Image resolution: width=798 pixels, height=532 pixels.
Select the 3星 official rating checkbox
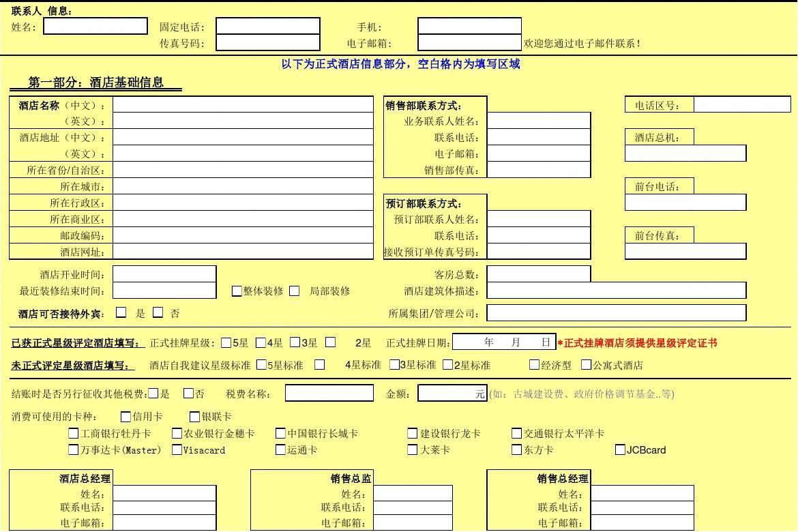point(295,342)
